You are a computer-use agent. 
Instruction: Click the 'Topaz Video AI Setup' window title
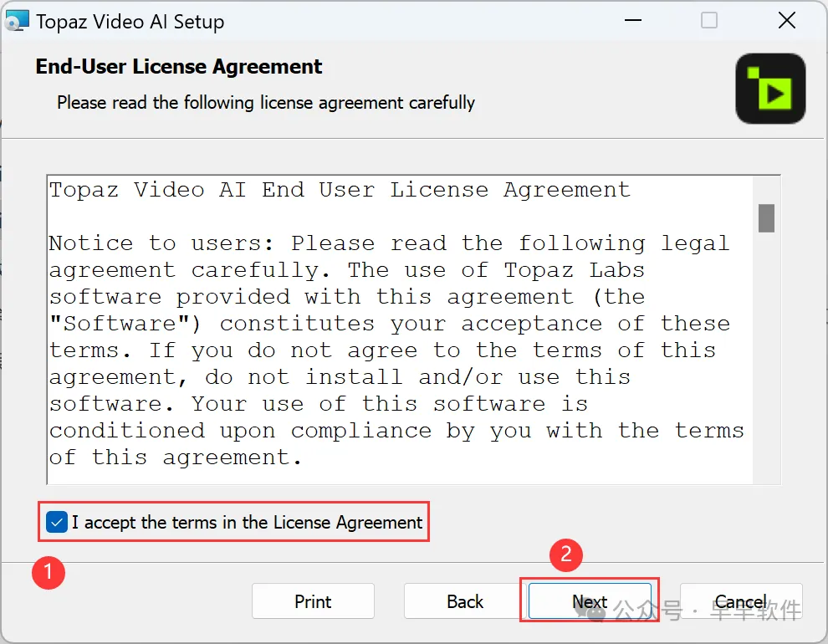click(130, 22)
